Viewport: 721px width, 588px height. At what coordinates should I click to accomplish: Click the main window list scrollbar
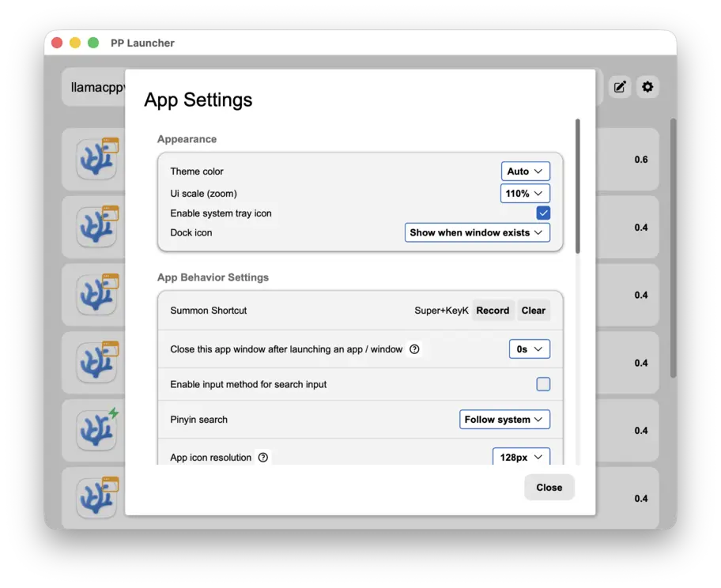[x=674, y=248]
